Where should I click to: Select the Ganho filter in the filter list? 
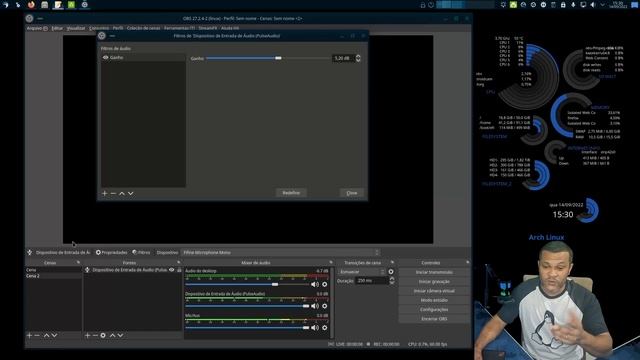(143, 58)
